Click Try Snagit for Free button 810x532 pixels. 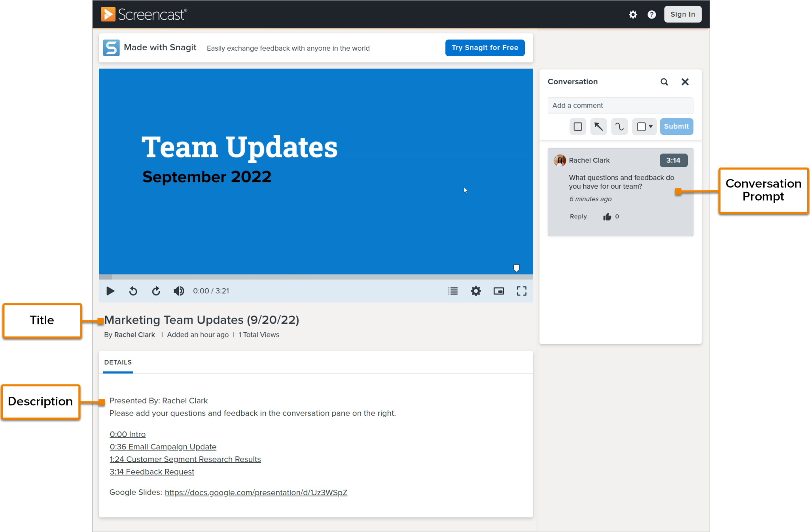tap(485, 47)
